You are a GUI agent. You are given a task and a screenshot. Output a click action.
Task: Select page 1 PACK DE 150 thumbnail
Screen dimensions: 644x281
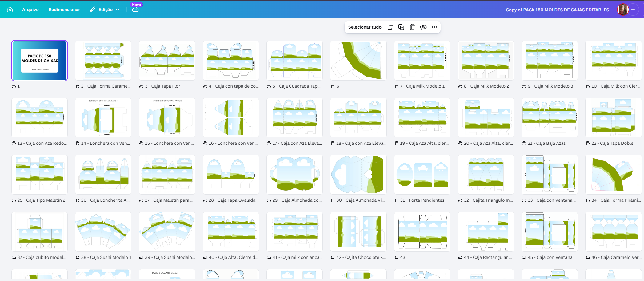tap(39, 61)
